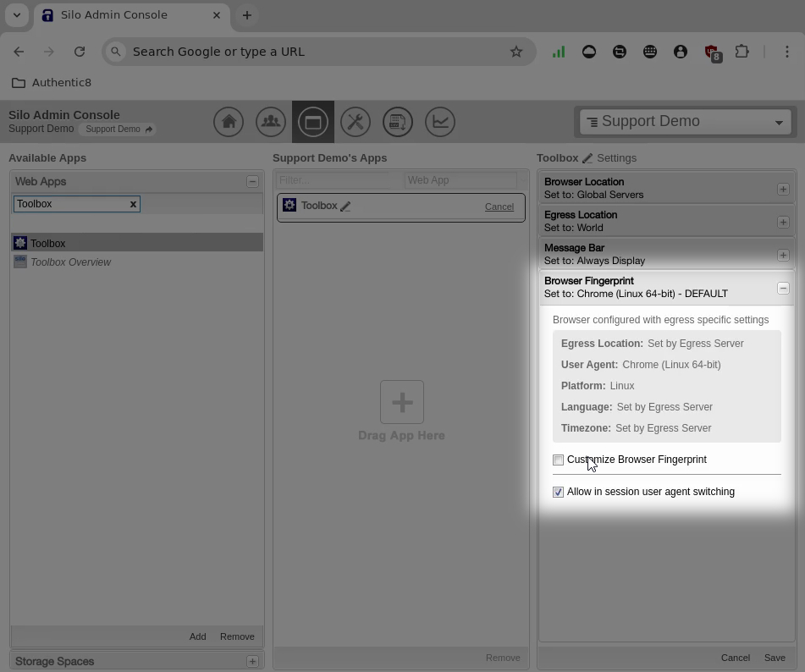
Task: Click the Toolbox gear icon in Support Demo's Apps
Action: click(x=289, y=206)
